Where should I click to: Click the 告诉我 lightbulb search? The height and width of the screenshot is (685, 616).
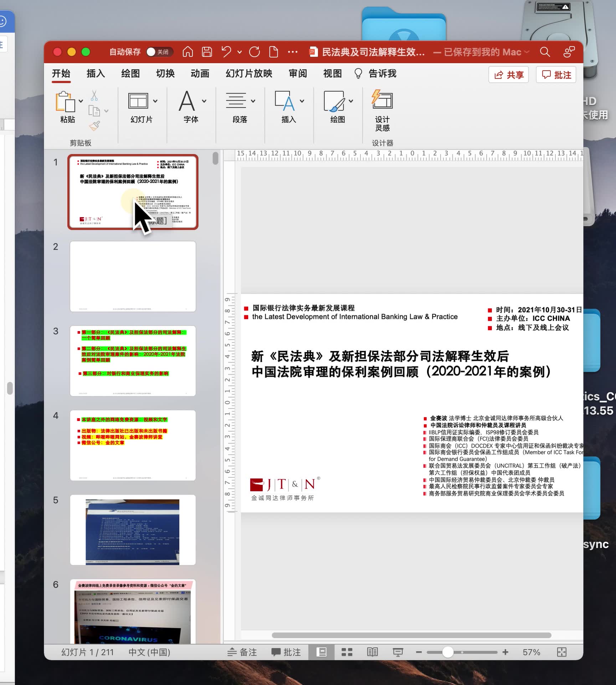[x=375, y=73]
